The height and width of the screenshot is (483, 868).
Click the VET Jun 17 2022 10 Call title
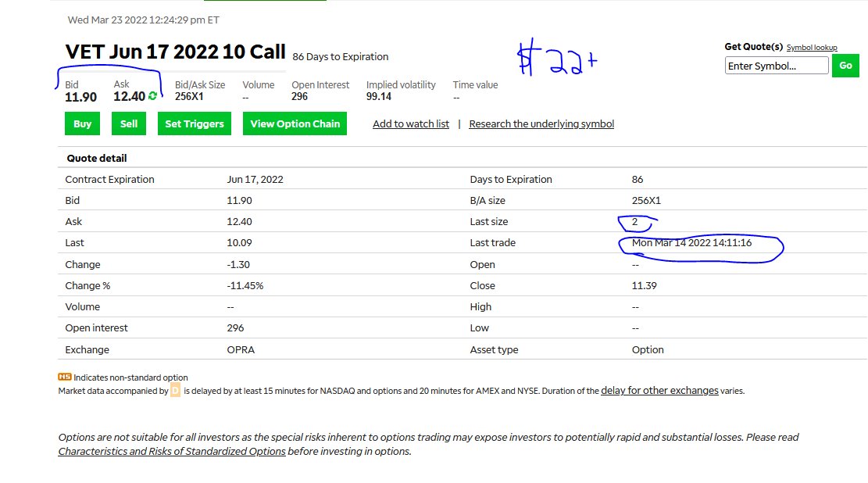[176, 52]
